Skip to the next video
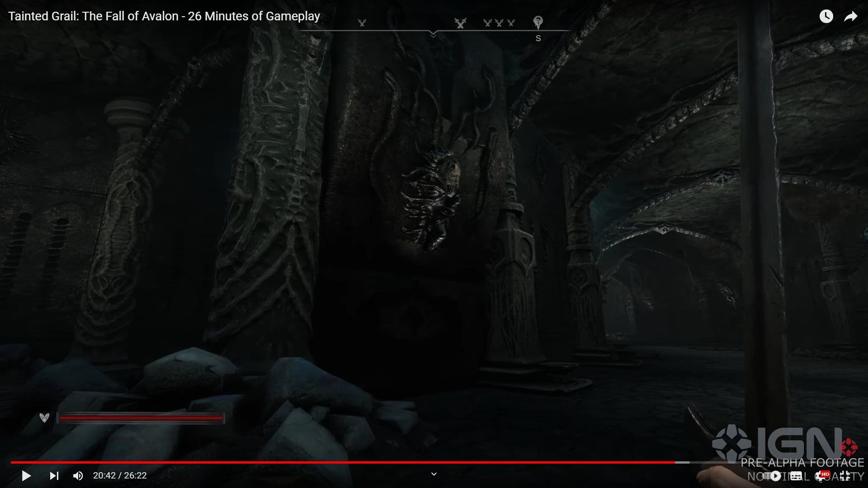Viewport: 868px width, 488px height. [x=54, y=475]
